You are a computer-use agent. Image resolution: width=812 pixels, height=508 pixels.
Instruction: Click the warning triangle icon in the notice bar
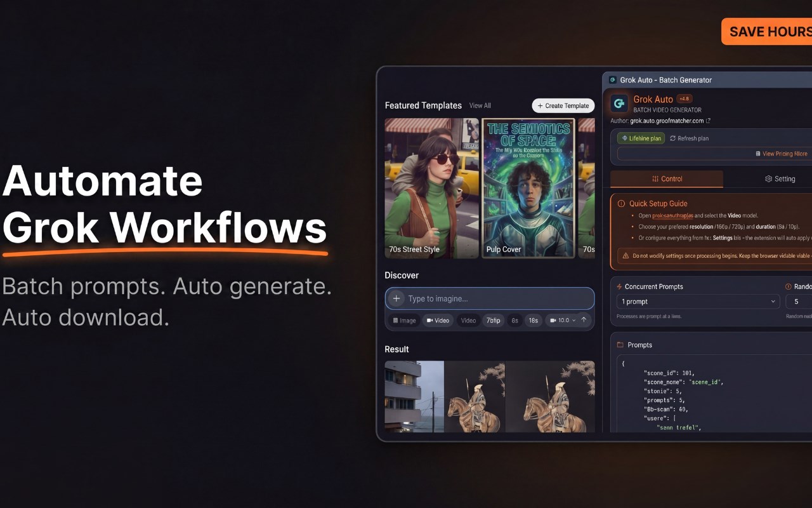coord(626,256)
